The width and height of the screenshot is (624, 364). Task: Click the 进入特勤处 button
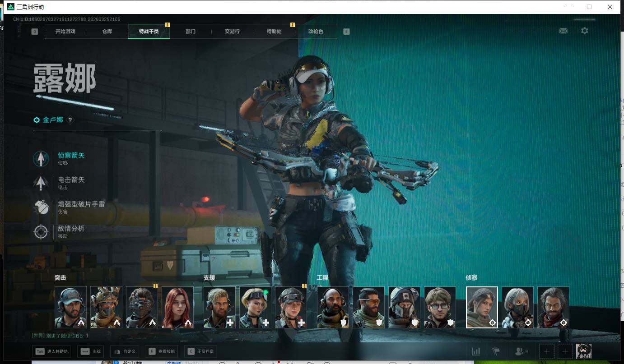pyautogui.click(x=51, y=351)
